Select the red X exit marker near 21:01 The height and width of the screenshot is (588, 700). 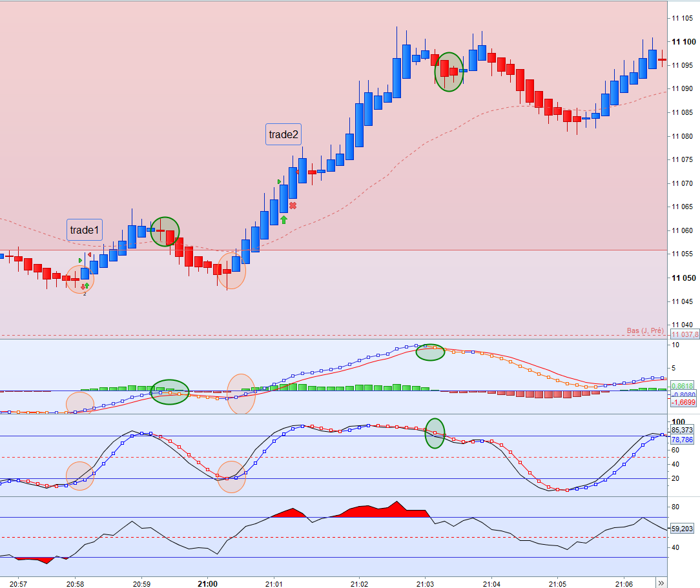[293, 206]
